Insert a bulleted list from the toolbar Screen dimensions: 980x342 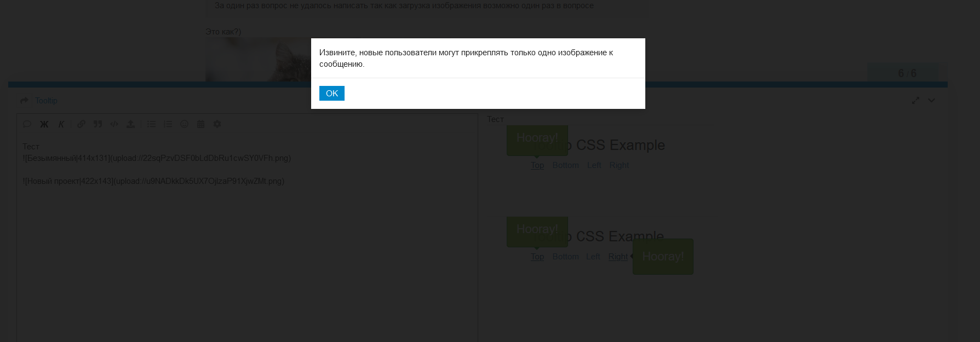(151, 124)
